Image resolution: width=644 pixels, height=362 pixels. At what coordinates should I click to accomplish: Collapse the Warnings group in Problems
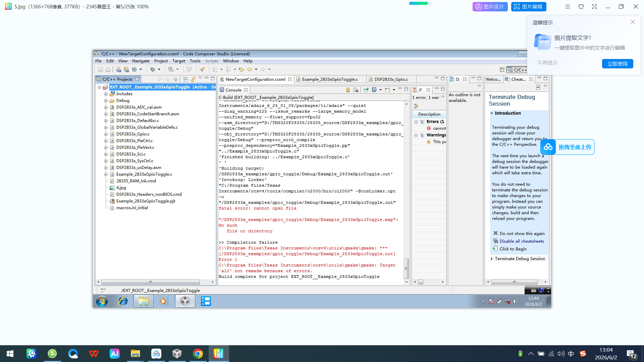tap(416, 135)
